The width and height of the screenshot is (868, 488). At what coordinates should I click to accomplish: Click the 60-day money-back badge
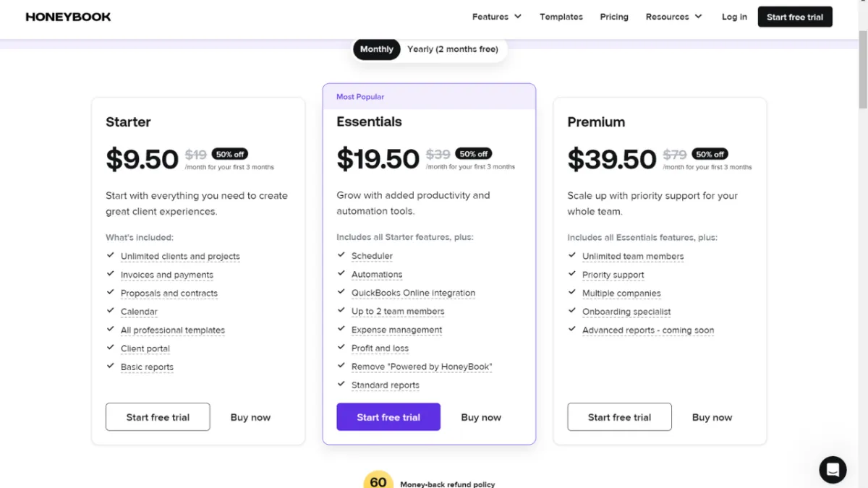(x=378, y=481)
